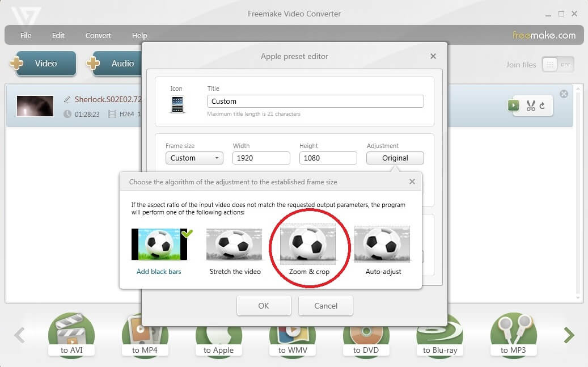Select the Add black bars adjustment option
The image size is (588, 367).
click(x=159, y=251)
